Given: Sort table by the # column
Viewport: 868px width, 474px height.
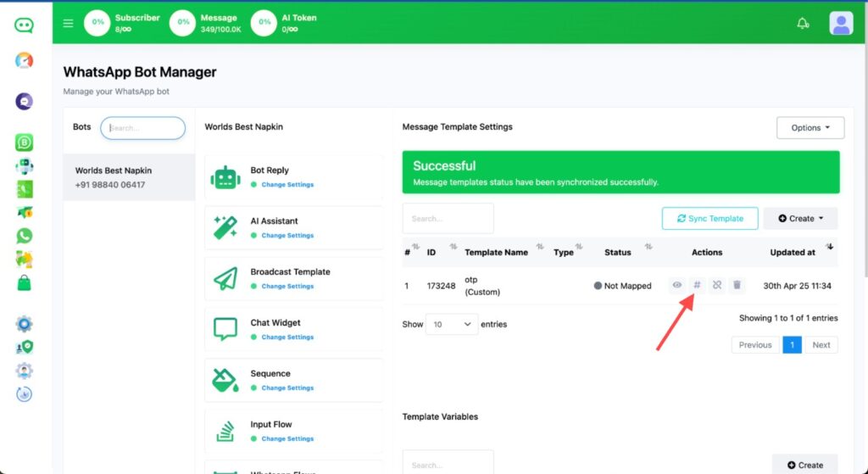Looking at the screenshot, I should (411, 252).
